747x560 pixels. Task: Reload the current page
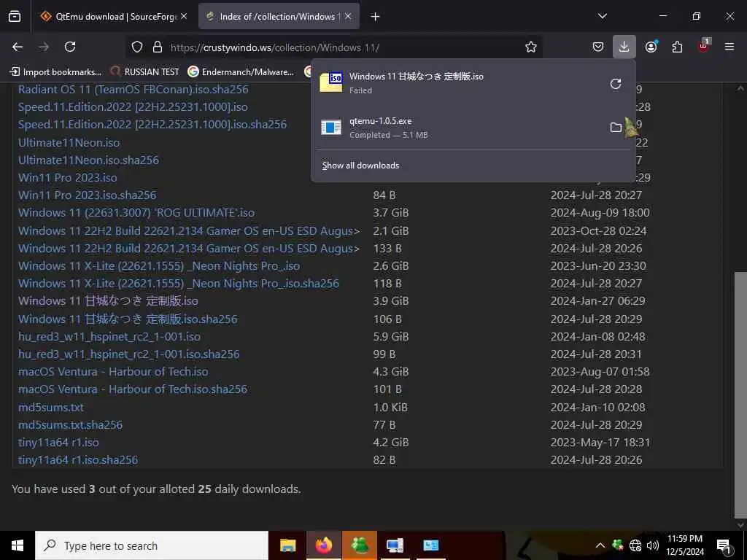tap(70, 47)
